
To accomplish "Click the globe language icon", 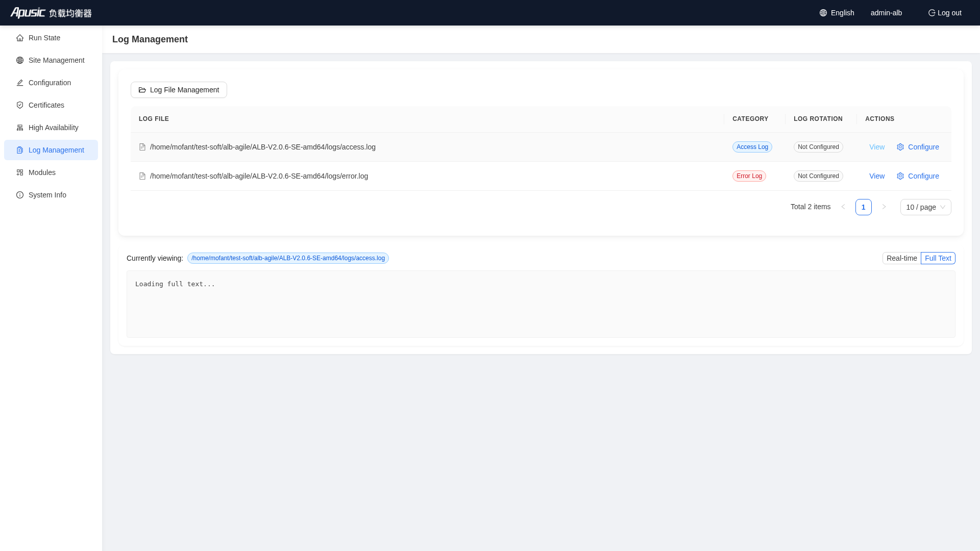I will click(x=823, y=13).
